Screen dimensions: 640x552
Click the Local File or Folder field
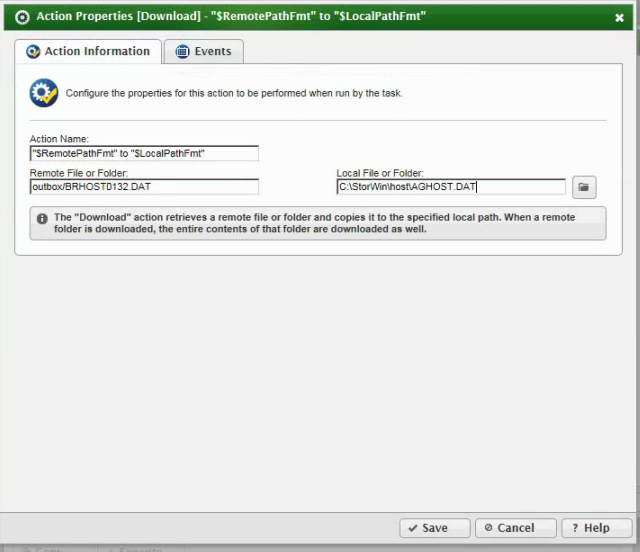(x=451, y=187)
